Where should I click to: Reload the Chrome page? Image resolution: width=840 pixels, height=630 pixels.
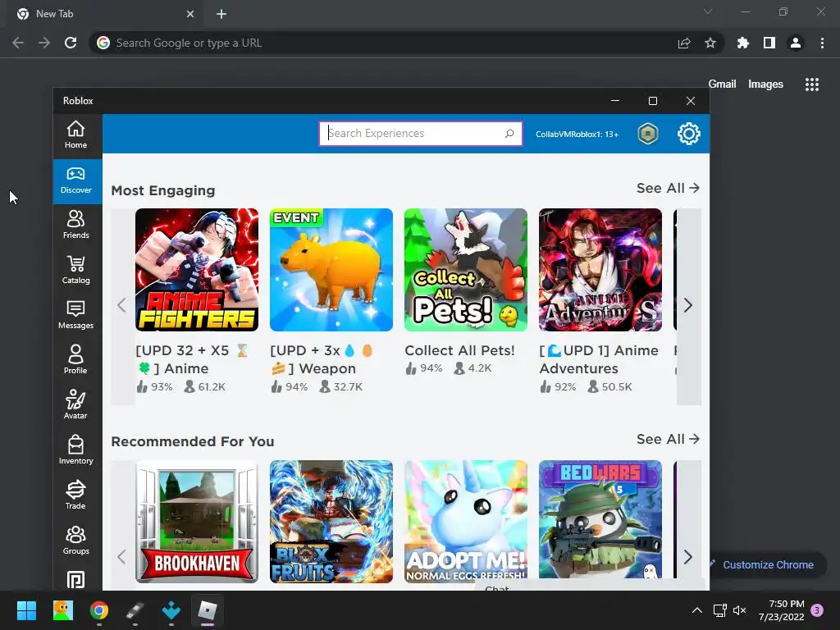pyautogui.click(x=71, y=43)
